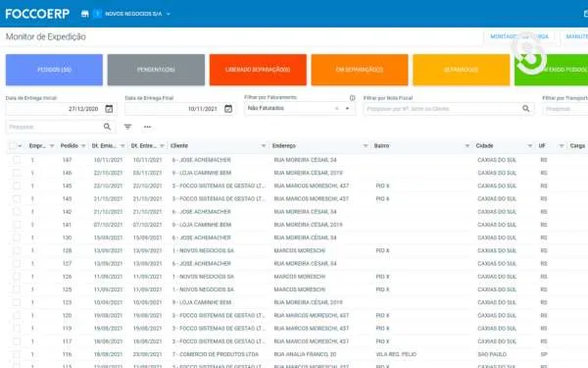588x368 pixels.
Task: Click the Monitor de Expedição page title
Action: [46, 37]
